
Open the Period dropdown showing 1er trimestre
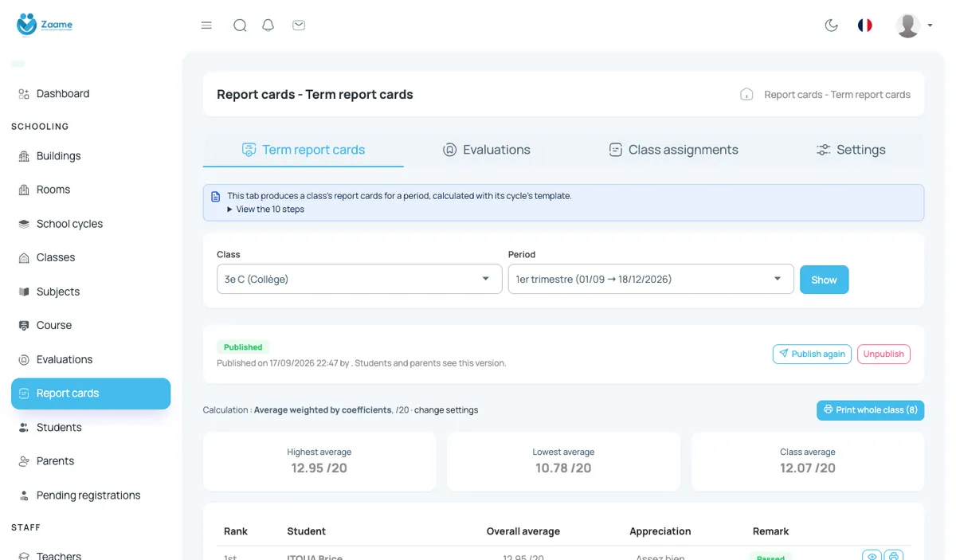[651, 280]
